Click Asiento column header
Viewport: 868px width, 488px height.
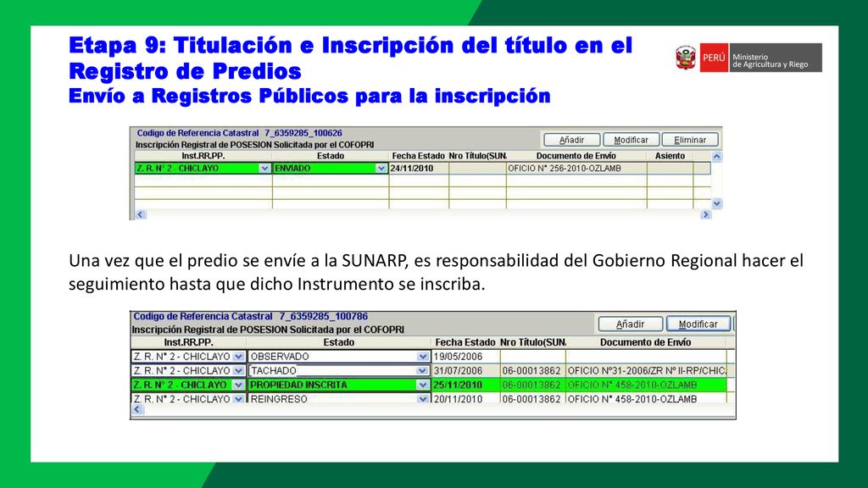670,156
